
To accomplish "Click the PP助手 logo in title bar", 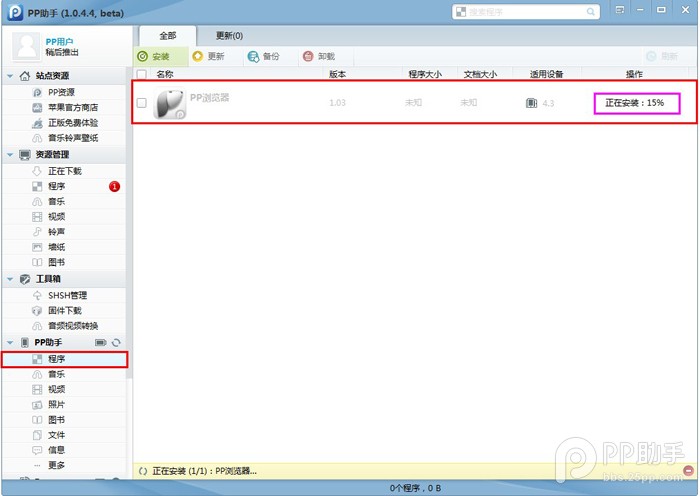I will [15, 12].
